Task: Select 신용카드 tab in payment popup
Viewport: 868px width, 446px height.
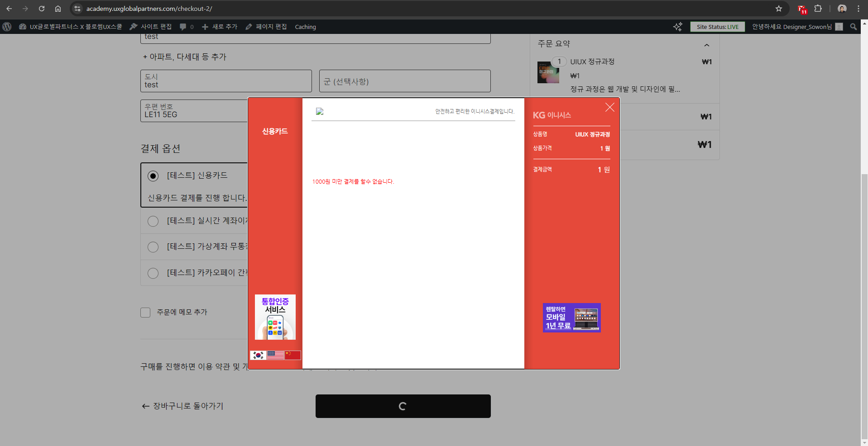Action: pyautogui.click(x=275, y=131)
